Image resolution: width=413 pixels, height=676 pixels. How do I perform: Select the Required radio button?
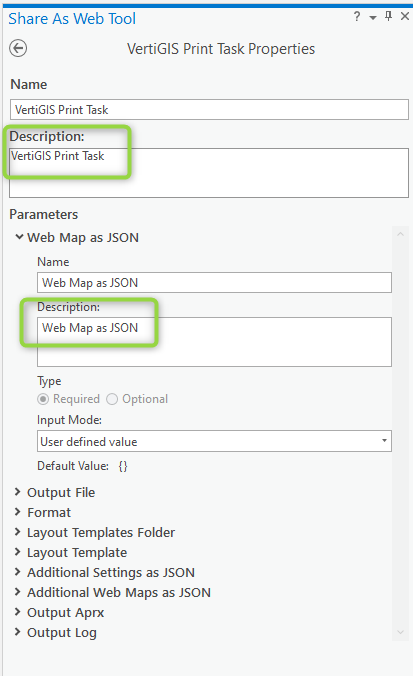click(43, 399)
